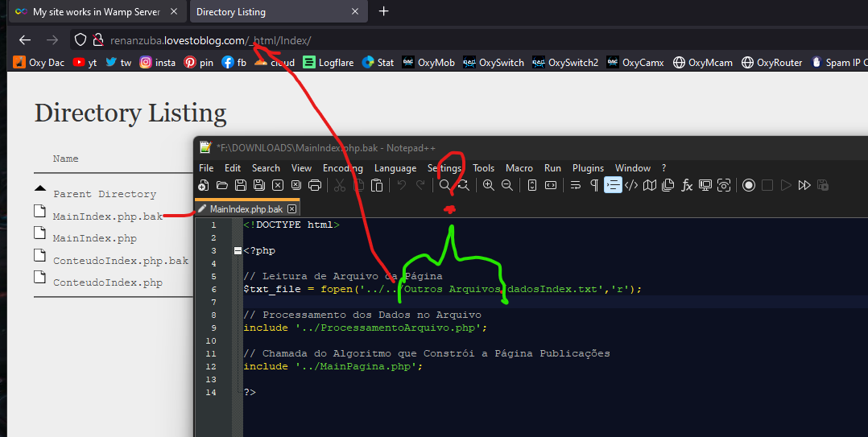Click the Zoom In toolbar icon

coord(488,185)
